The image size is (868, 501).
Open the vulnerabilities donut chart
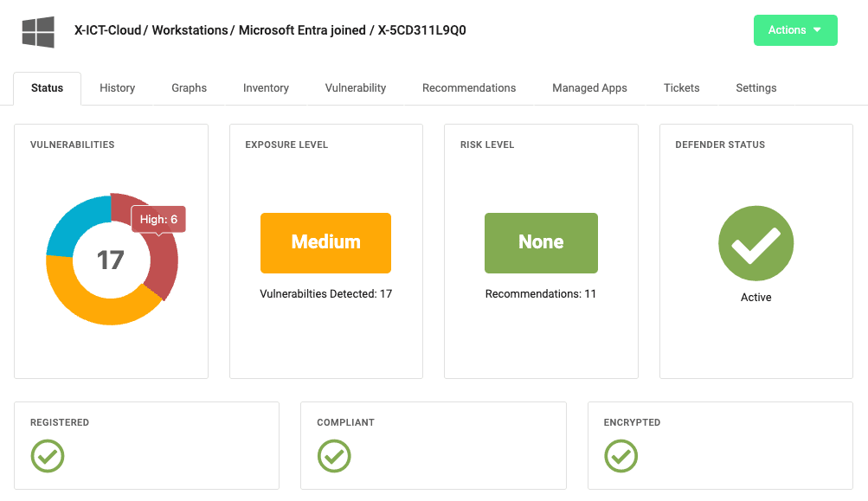pyautogui.click(x=111, y=259)
